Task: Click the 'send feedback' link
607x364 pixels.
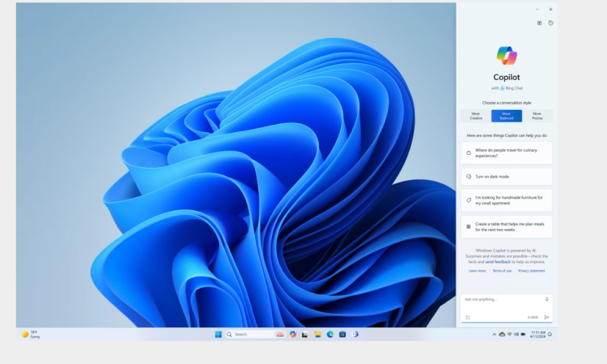Action: tap(498, 262)
